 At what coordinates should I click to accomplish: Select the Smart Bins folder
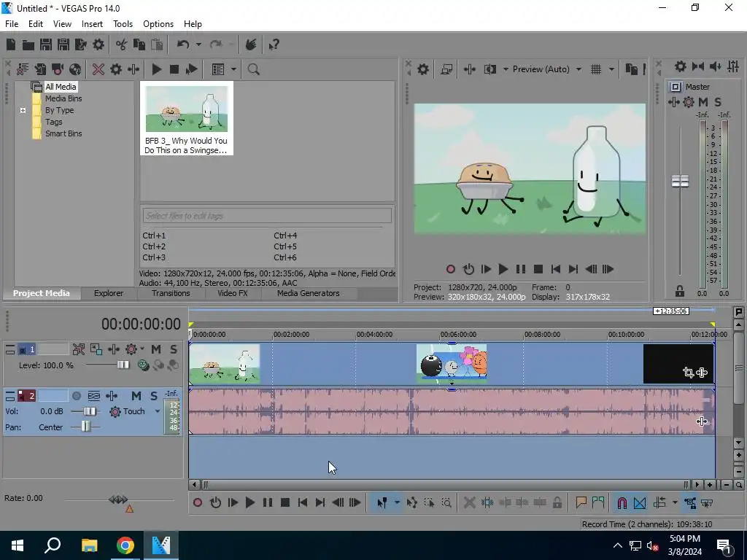pos(63,133)
